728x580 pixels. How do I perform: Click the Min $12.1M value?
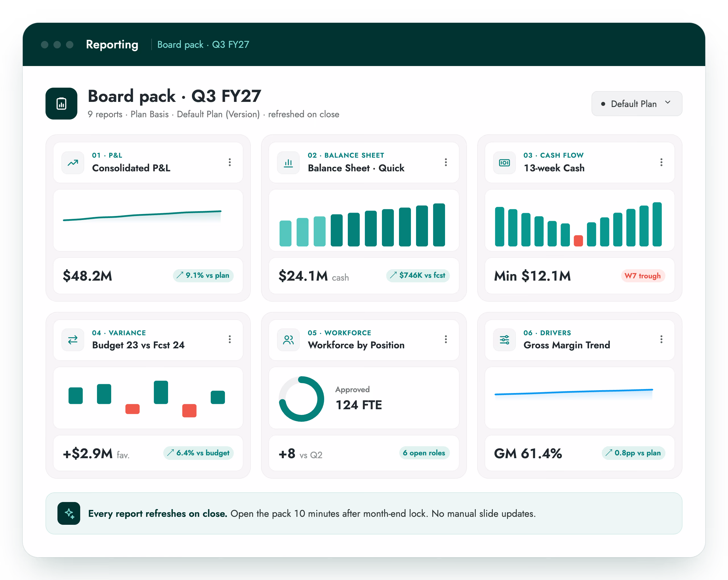(x=532, y=276)
